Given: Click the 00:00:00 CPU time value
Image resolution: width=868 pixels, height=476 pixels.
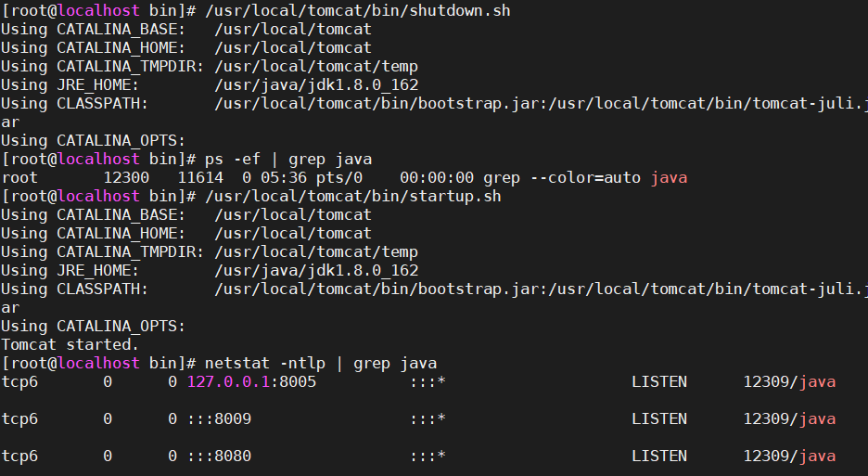Looking at the screenshot, I should [437, 177].
